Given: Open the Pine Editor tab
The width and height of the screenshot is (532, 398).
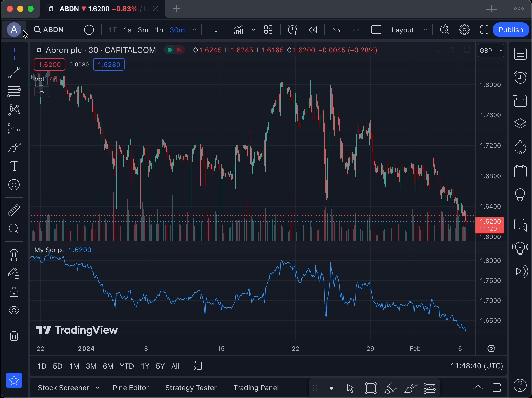Looking at the screenshot, I should click(131, 388).
